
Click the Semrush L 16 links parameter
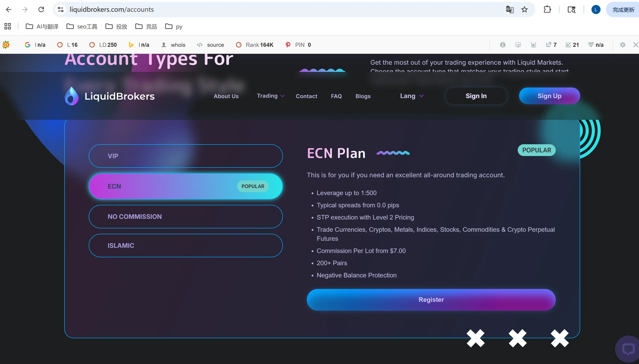(67, 45)
